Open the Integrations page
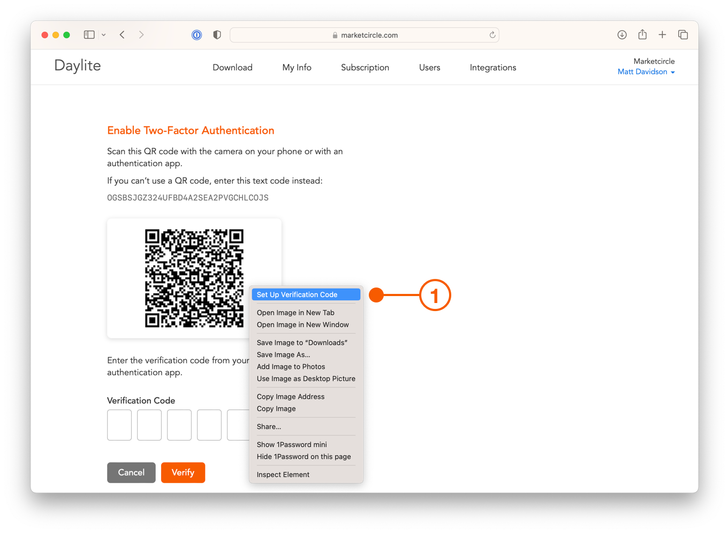Image resolution: width=728 pixels, height=560 pixels. 493,67
